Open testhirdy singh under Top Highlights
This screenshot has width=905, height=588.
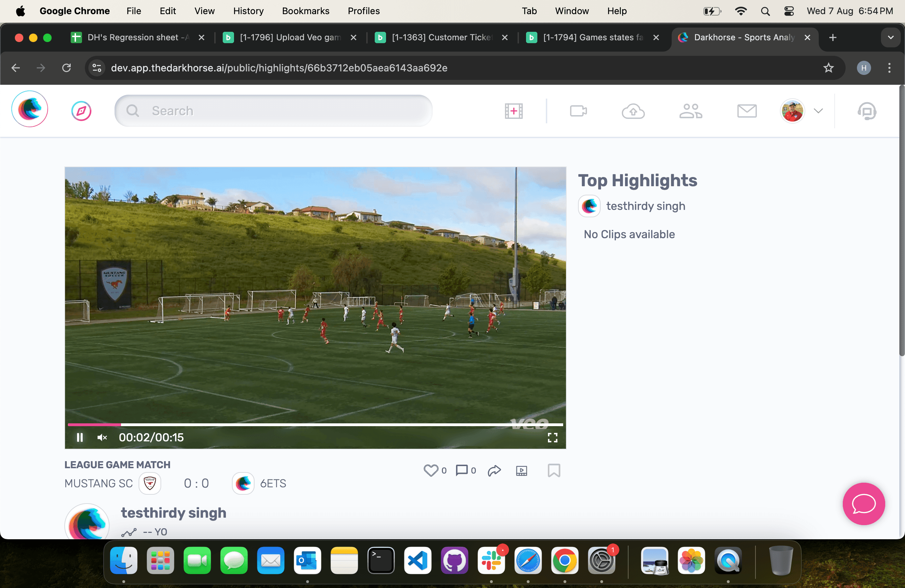(x=646, y=206)
